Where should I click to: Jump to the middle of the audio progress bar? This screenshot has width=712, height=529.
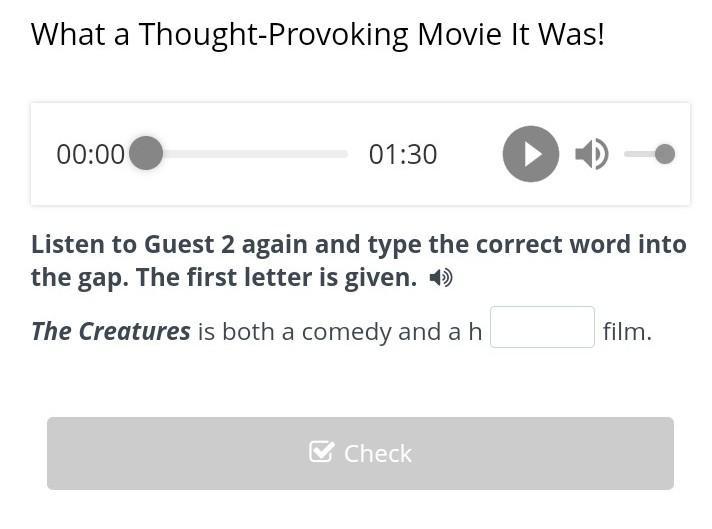tap(247, 154)
